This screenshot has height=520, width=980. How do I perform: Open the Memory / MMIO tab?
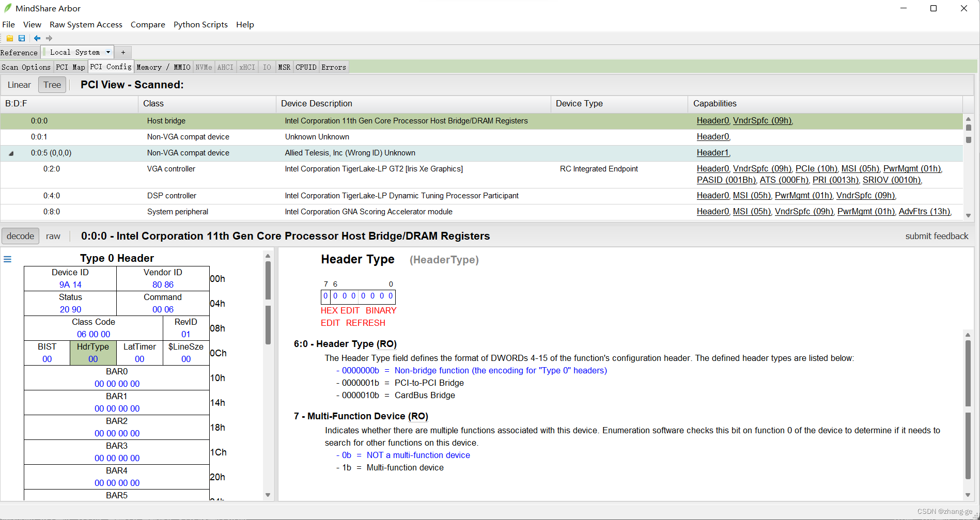click(x=163, y=67)
